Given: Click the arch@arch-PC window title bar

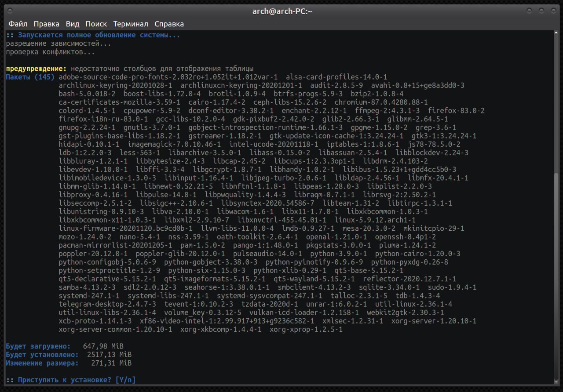Looking at the screenshot, I should (x=281, y=11).
